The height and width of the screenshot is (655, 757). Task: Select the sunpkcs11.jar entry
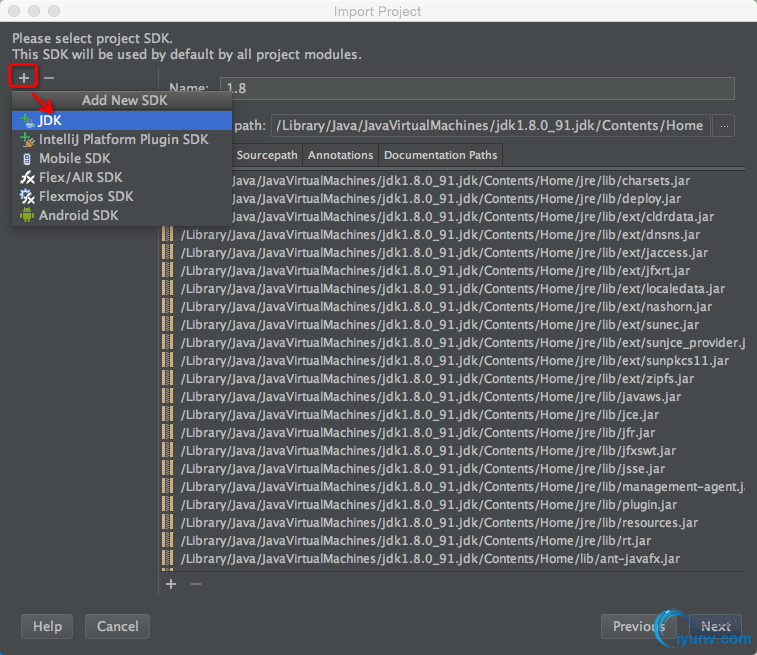coord(454,361)
